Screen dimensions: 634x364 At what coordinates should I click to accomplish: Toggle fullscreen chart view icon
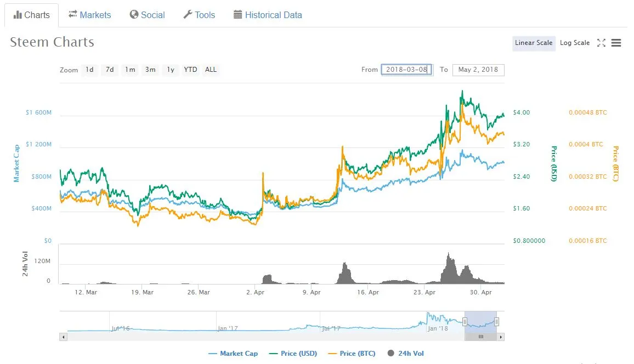tap(601, 43)
